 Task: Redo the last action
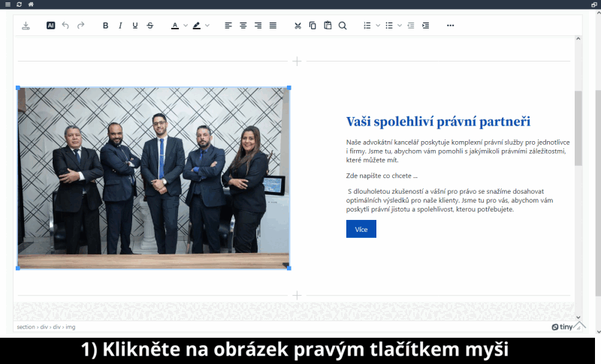pos(80,26)
